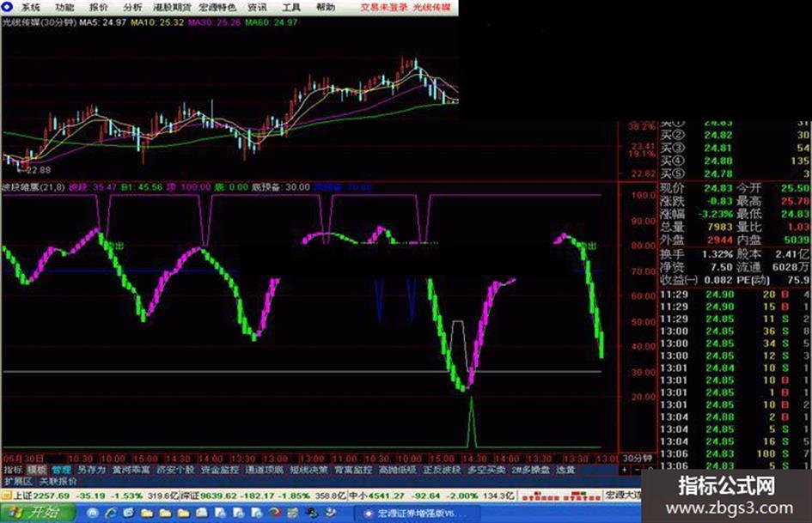Click the 30分钟 period selector
Viewport: 812px width, 523px height.
click(637, 459)
